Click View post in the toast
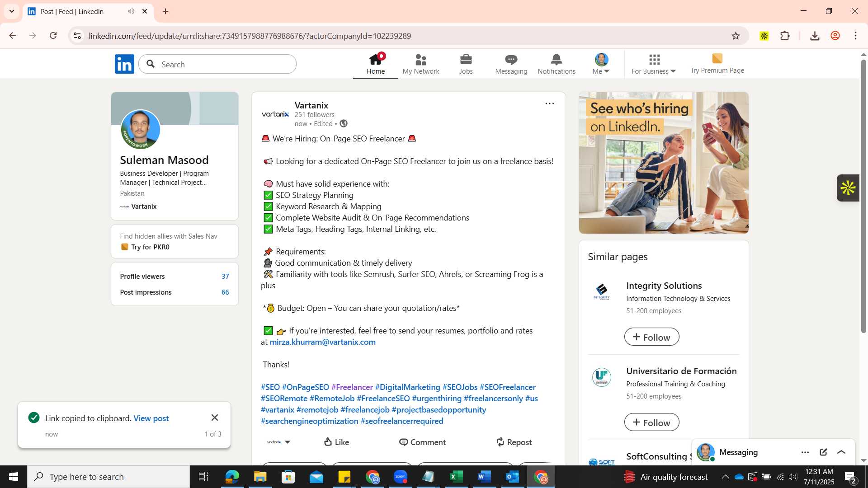 click(x=151, y=418)
